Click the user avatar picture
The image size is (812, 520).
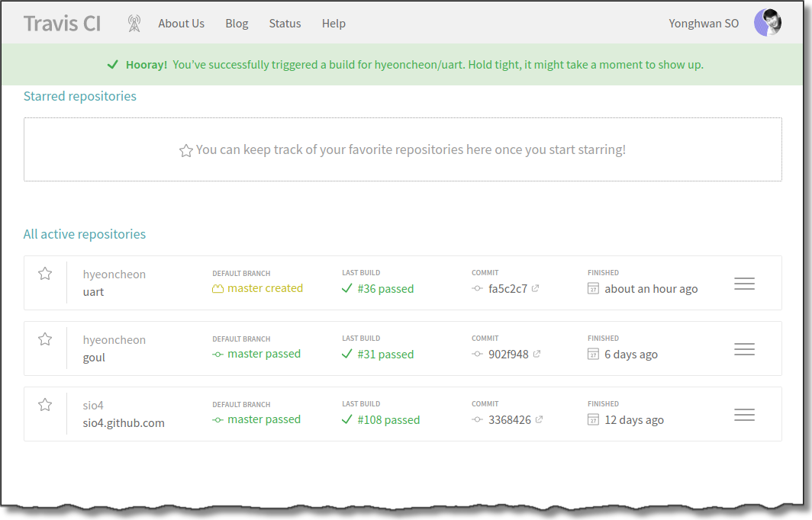point(768,23)
